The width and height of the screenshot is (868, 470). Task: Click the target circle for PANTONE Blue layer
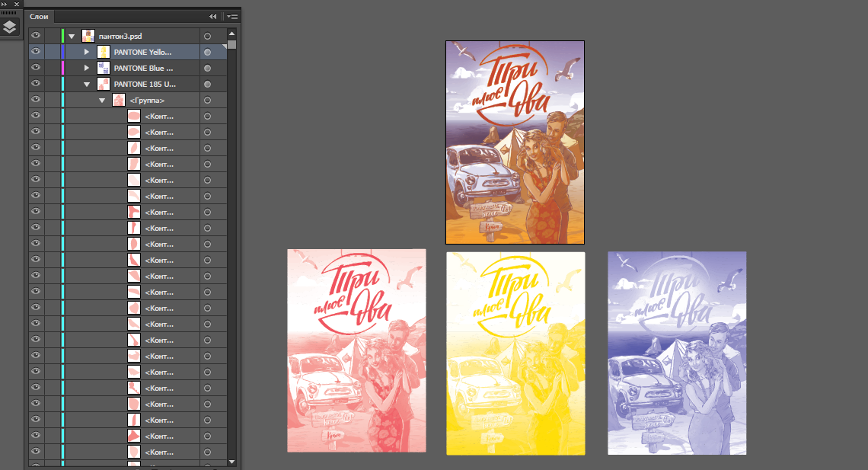click(208, 68)
